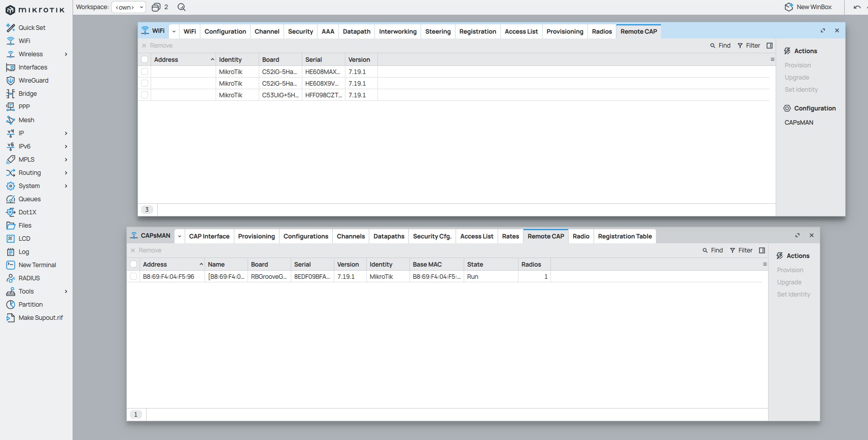This screenshot has height=440, width=868.
Task: Open the Workspace dropdown
Action: click(x=128, y=7)
